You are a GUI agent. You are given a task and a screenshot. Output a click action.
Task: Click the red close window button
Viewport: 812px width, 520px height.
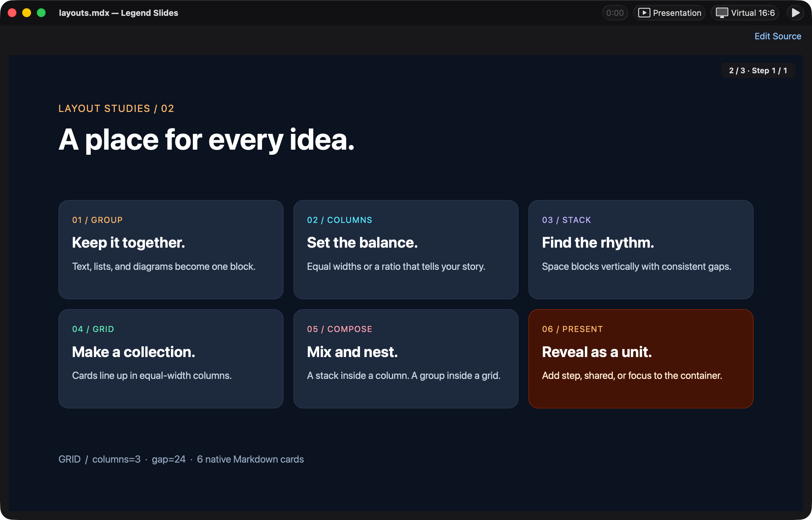12,13
